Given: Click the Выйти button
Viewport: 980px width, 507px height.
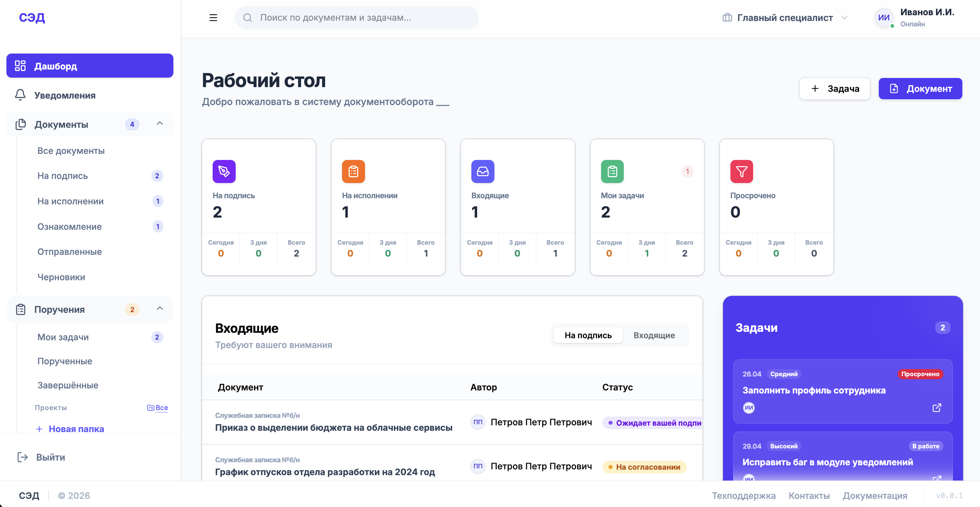Looking at the screenshot, I should point(41,457).
